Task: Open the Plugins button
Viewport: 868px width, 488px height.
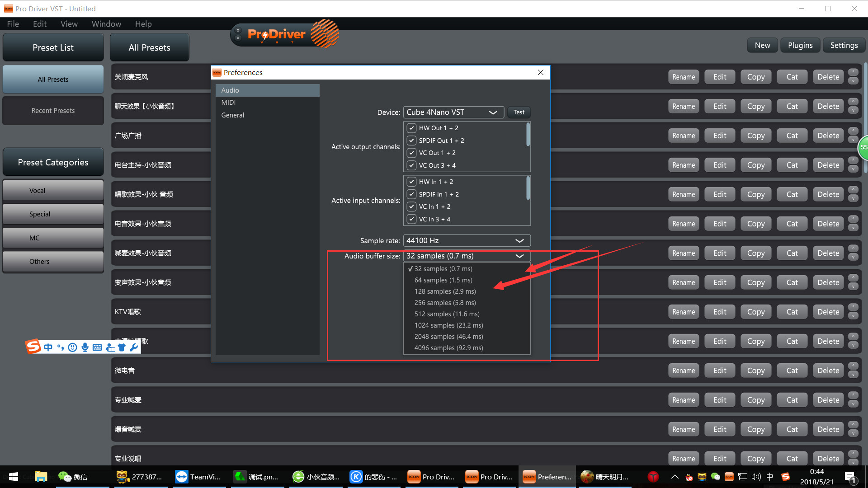Action: click(800, 45)
